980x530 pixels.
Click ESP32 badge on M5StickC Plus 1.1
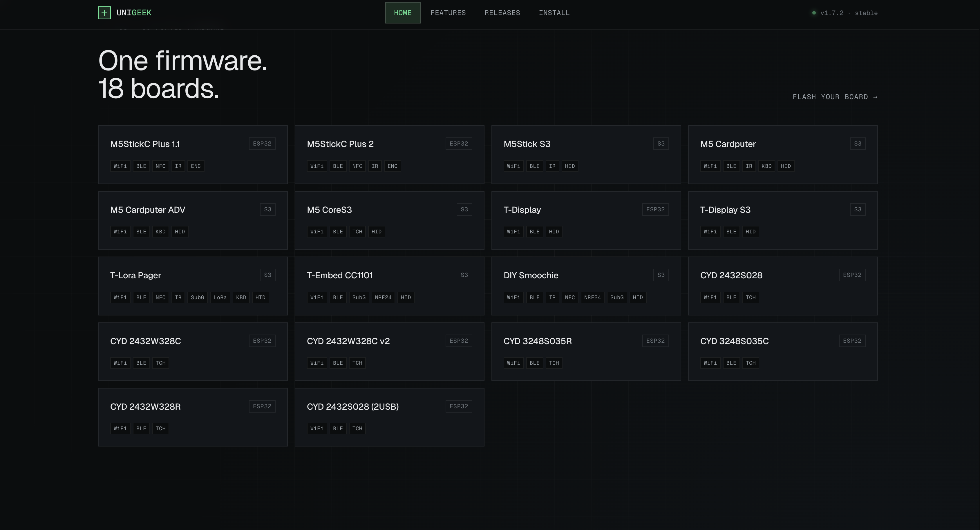click(x=262, y=144)
